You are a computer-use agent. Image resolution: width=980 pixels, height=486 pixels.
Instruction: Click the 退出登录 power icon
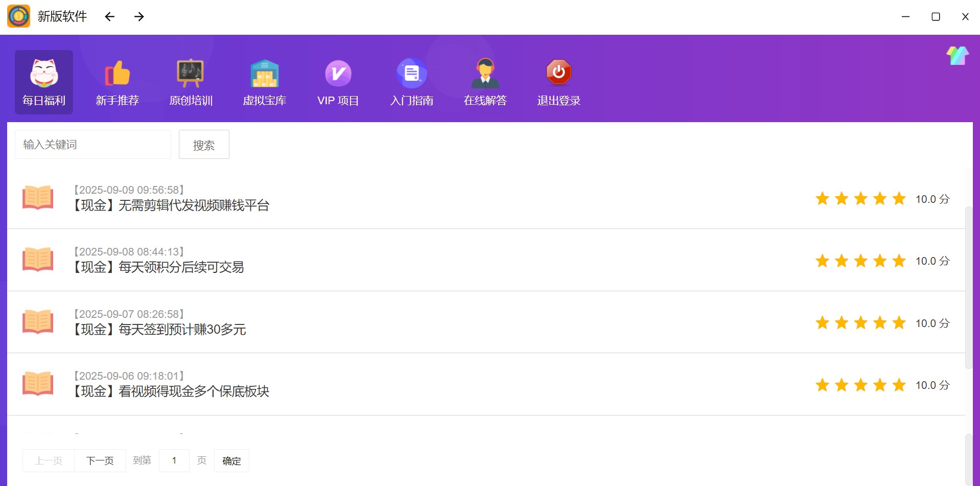point(558,74)
